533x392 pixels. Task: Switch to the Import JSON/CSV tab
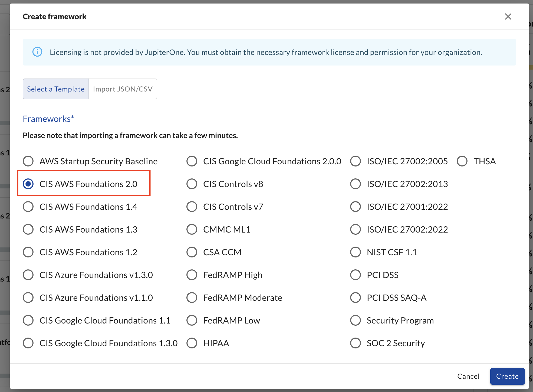[x=123, y=89]
